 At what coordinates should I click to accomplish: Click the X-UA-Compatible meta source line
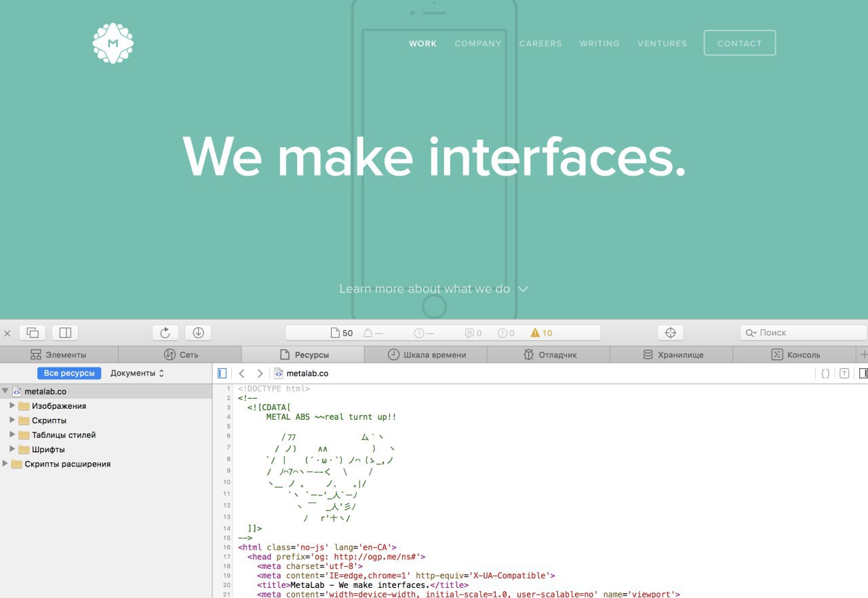pos(406,576)
